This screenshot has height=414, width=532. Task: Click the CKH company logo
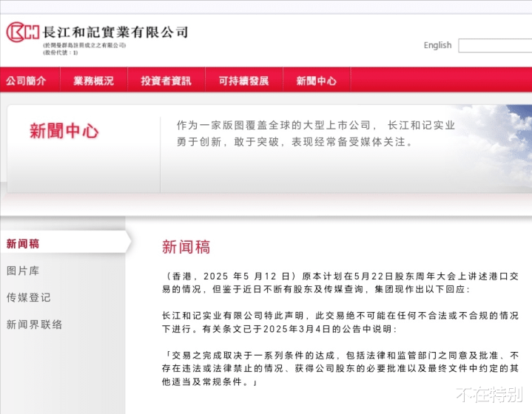pos(23,33)
